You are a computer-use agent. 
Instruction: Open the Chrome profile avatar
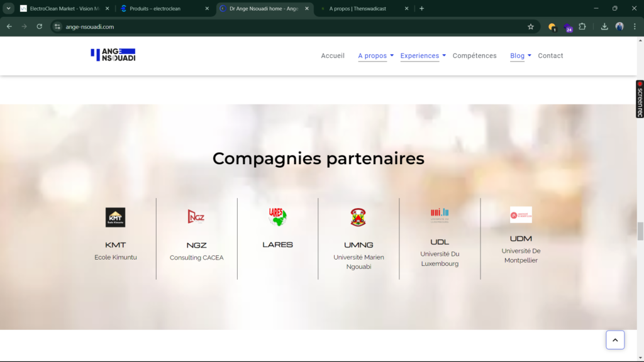(x=619, y=26)
